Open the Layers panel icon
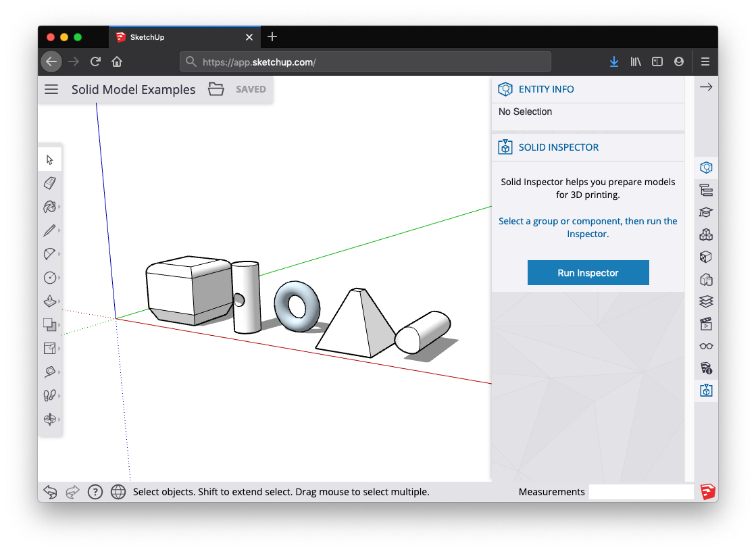The height and width of the screenshot is (552, 756). pos(706,301)
